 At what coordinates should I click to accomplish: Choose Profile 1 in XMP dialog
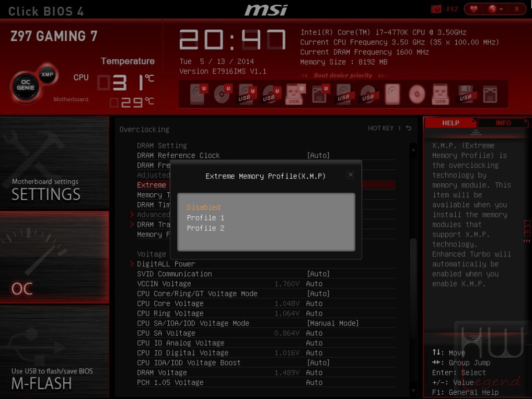(205, 218)
